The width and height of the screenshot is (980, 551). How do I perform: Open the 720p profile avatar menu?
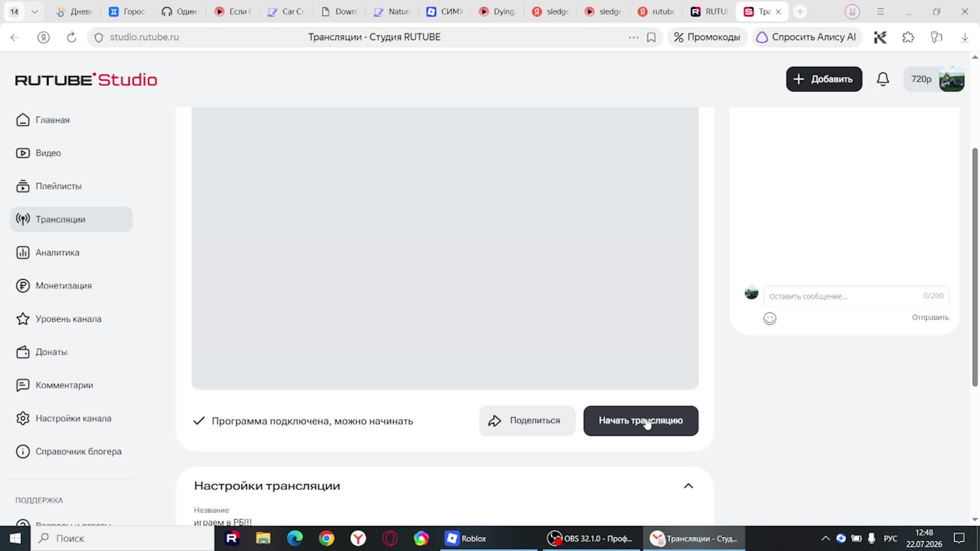point(934,79)
